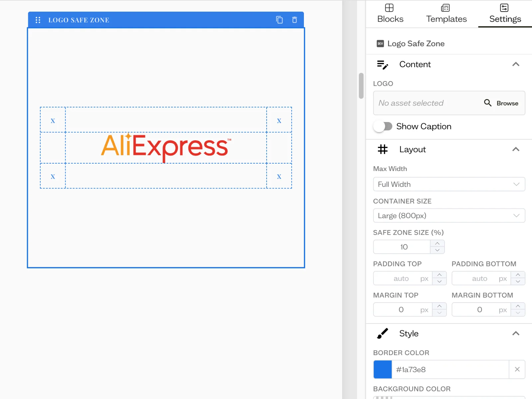Click the Layout section heading

pyautogui.click(x=413, y=149)
